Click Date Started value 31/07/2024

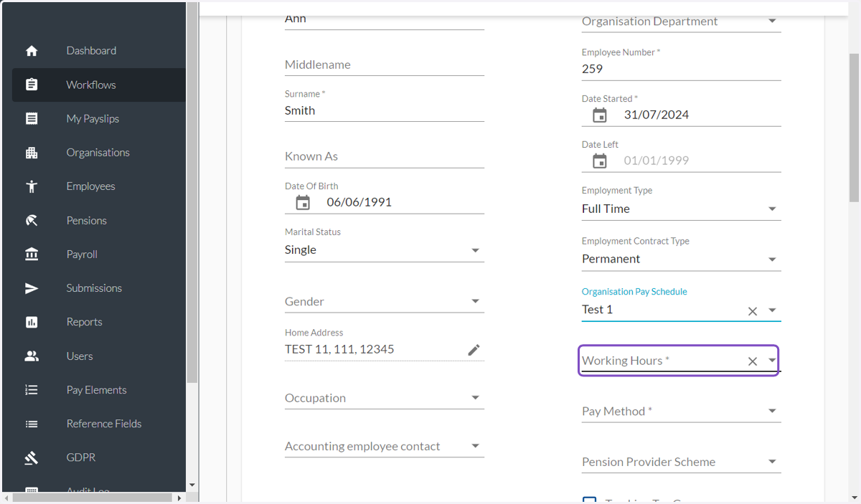click(x=657, y=115)
